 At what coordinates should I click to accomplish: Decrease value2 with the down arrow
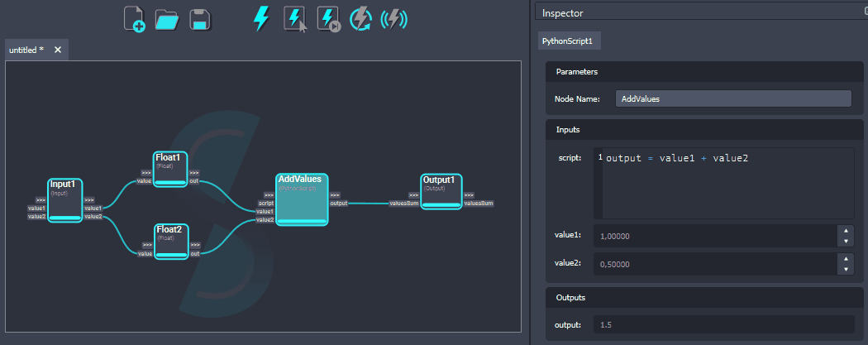[x=846, y=270]
